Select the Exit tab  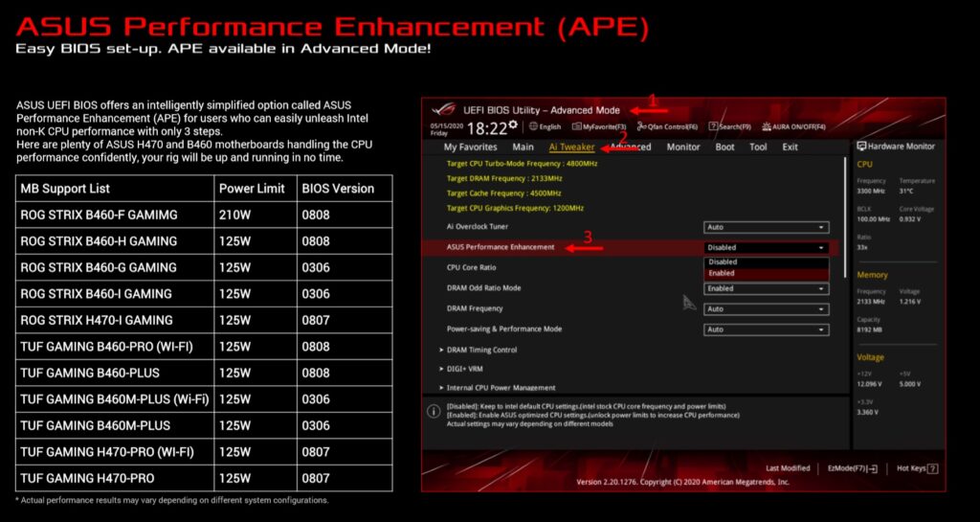(790, 147)
